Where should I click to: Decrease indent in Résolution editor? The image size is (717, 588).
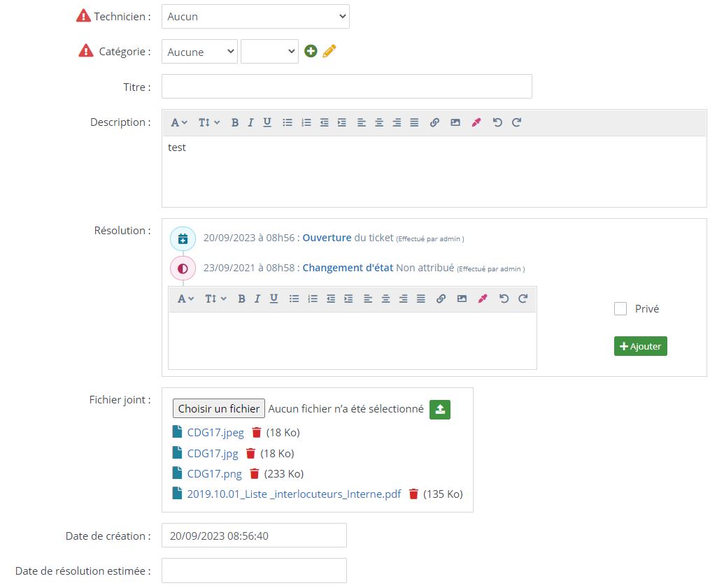(x=331, y=299)
